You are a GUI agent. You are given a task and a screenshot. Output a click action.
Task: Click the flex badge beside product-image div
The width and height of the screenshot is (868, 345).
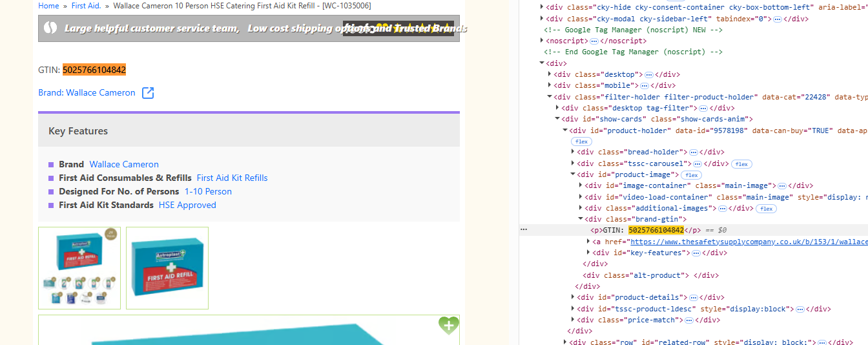[x=692, y=174]
